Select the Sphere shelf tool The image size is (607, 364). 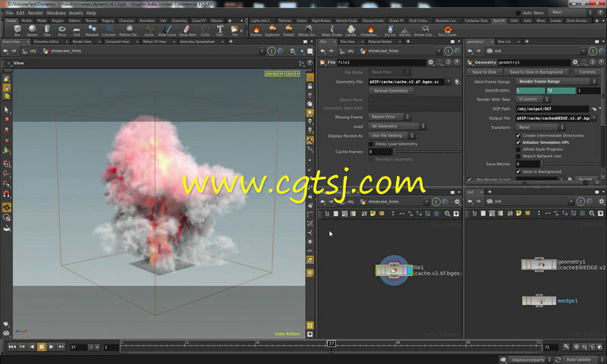[x=32, y=30]
